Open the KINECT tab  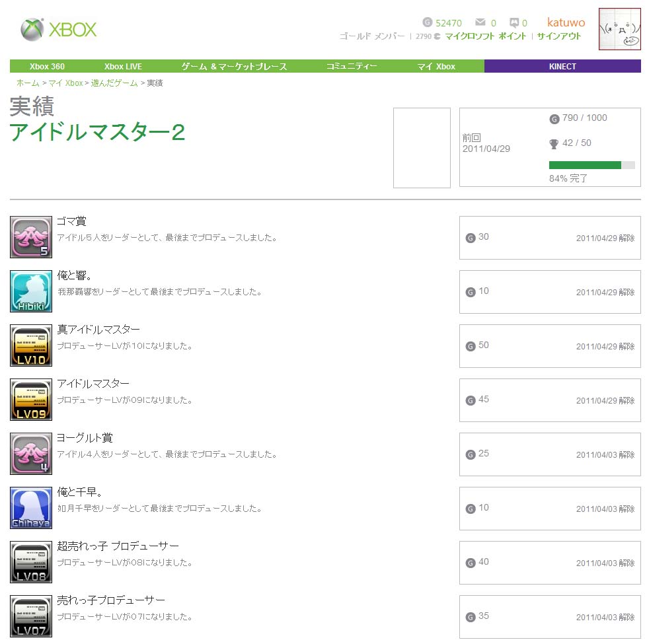[x=562, y=66]
